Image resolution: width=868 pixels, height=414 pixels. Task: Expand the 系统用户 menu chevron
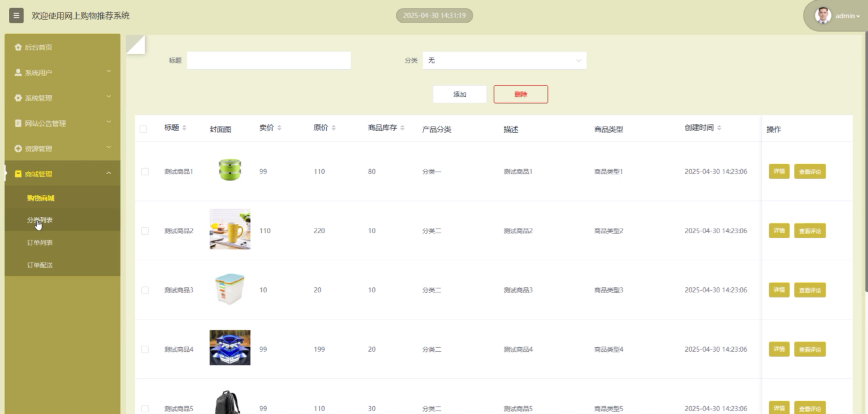click(109, 72)
